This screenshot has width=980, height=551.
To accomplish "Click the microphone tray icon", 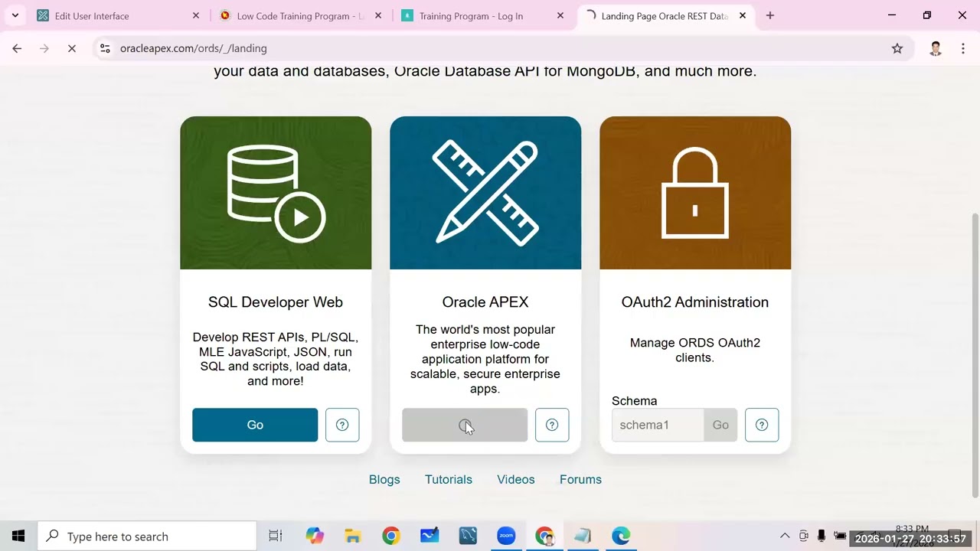I will pyautogui.click(x=822, y=536).
